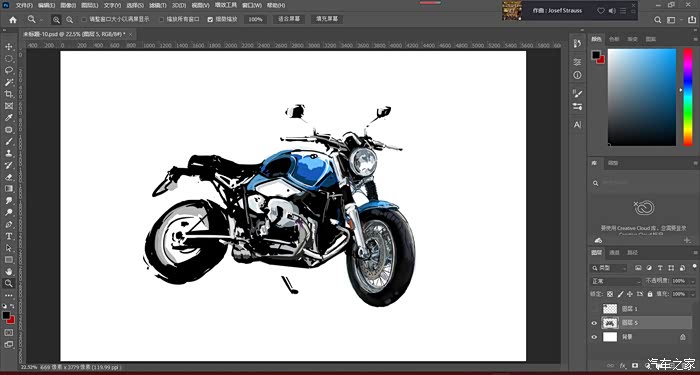The width and height of the screenshot is (700, 375).
Task: Open the Layers panel flyout menu
Action: (x=695, y=253)
